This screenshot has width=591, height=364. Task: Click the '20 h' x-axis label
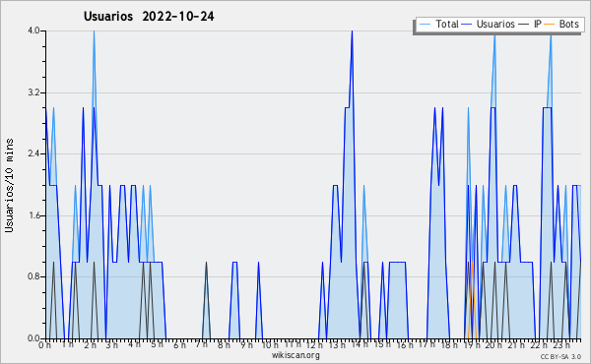pyautogui.click(x=493, y=344)
